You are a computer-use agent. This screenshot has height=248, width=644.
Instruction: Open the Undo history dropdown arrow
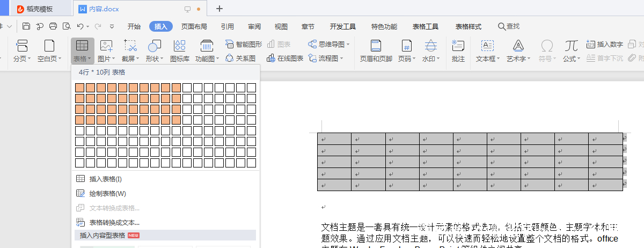pyautogui.click(x=87, y=26)
